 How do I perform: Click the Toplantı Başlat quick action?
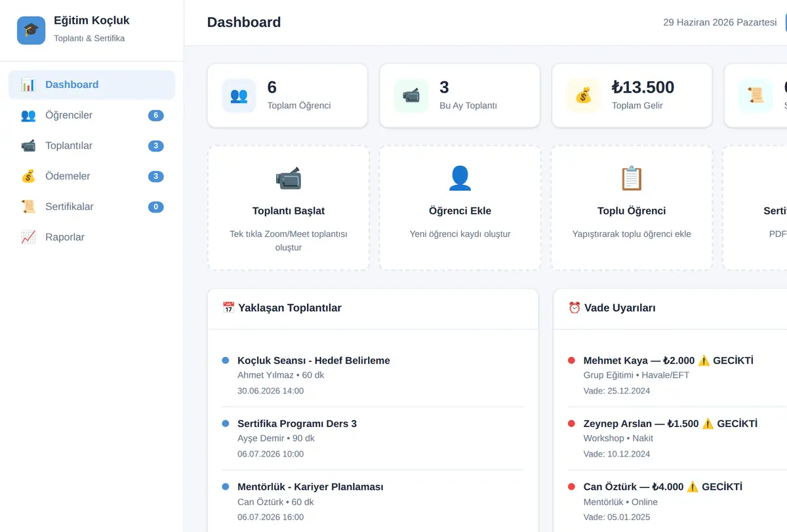[289, 208]
